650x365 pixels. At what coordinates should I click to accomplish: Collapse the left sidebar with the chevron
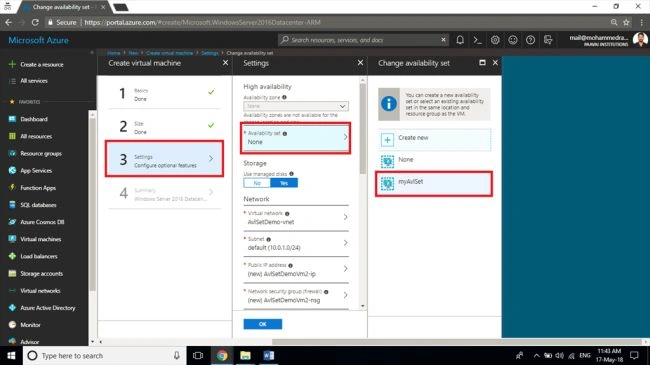tap(92, 53)
